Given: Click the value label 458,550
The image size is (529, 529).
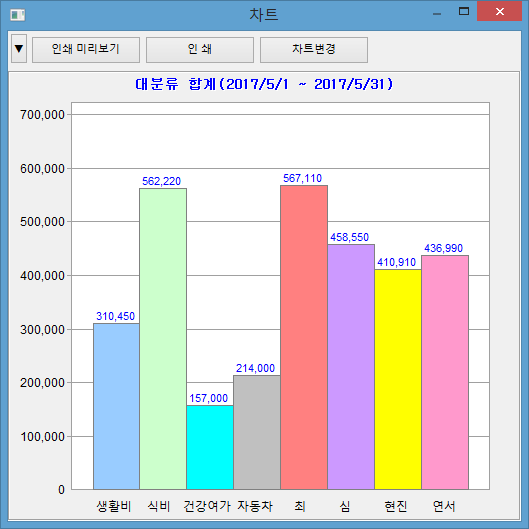Looking at the screenshot, I should pos(350,237).
